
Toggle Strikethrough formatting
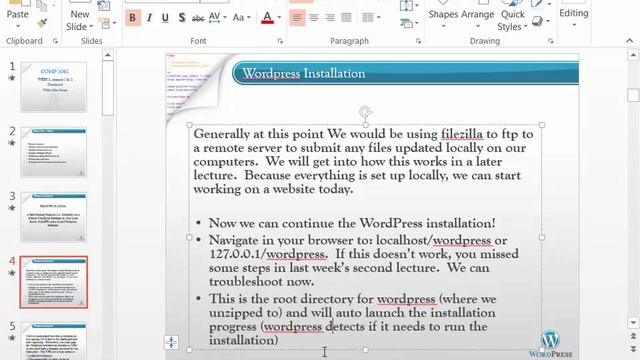point(198,18)
